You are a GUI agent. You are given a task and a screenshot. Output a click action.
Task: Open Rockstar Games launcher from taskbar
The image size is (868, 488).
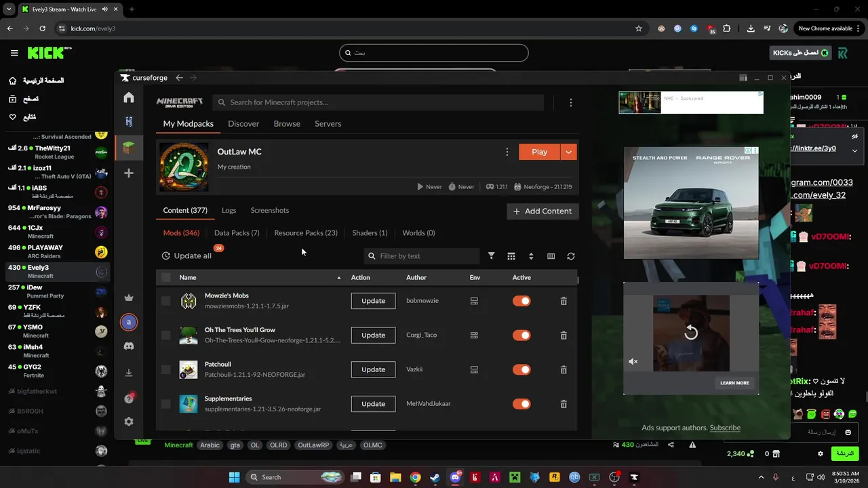[x=555, y=477]
